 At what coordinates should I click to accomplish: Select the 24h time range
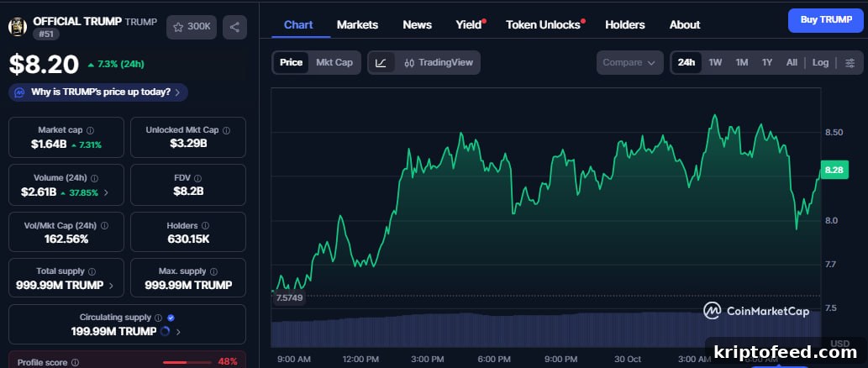pos(687,62)
